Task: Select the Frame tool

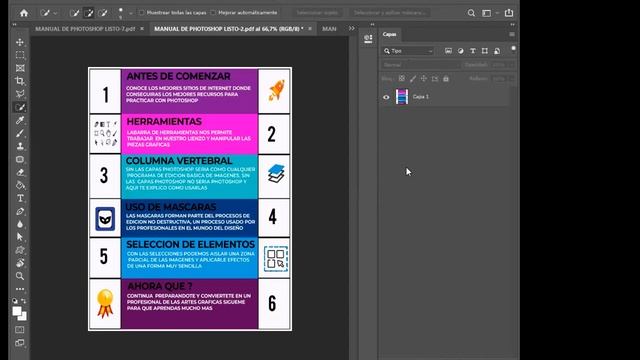Action: 20,68
